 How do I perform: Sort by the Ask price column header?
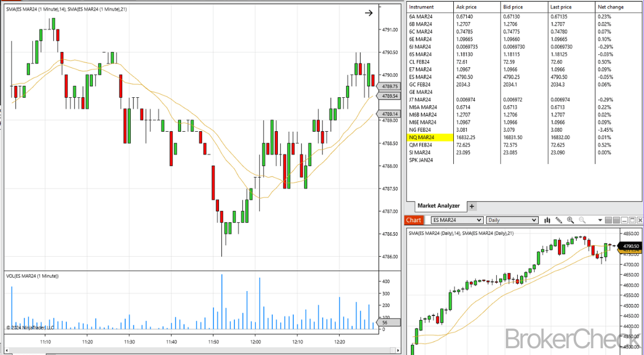click(x=477, y=7)
